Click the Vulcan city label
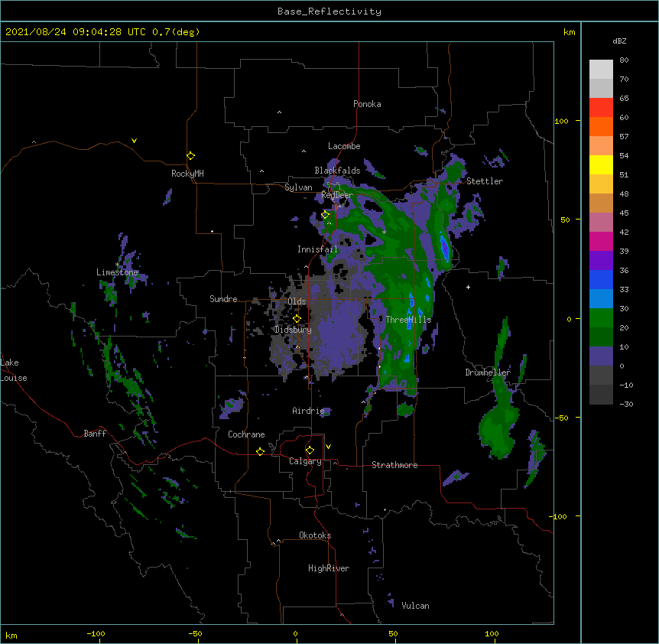 pyautogui.click(x=415, y=606)
